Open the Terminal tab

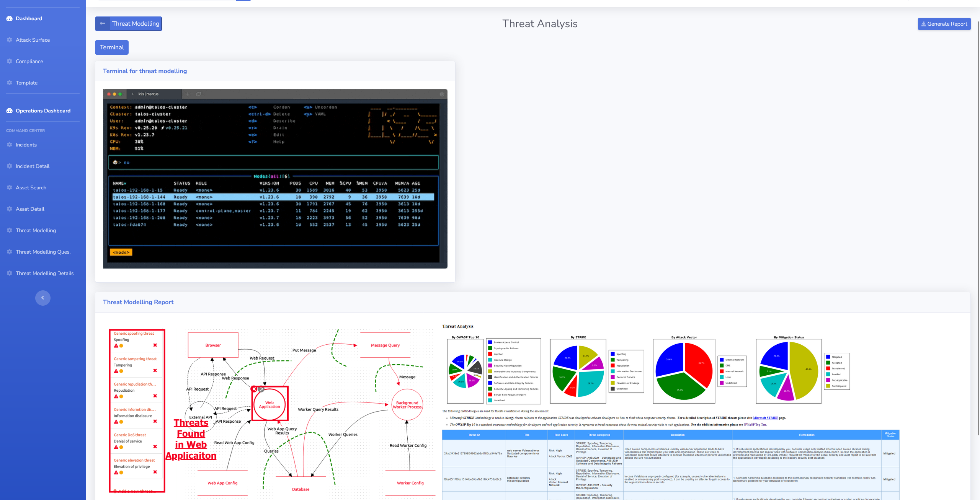coord(111,47)
